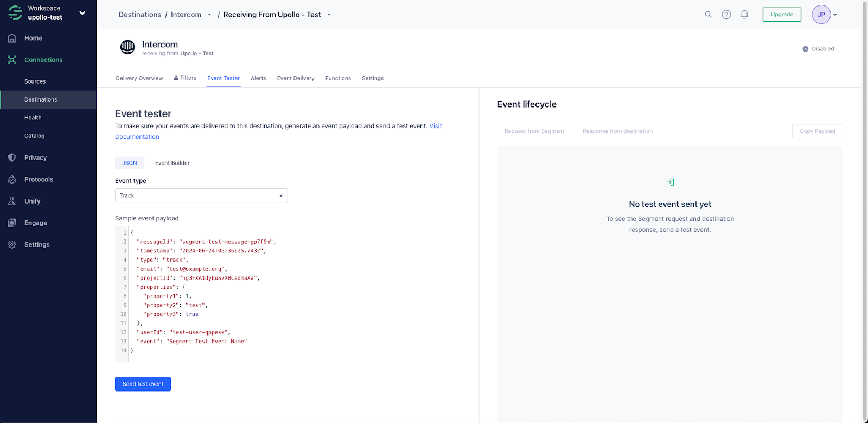The image size is (868, 423).
Task: Select the Event Tester tab
Action: 224,78
